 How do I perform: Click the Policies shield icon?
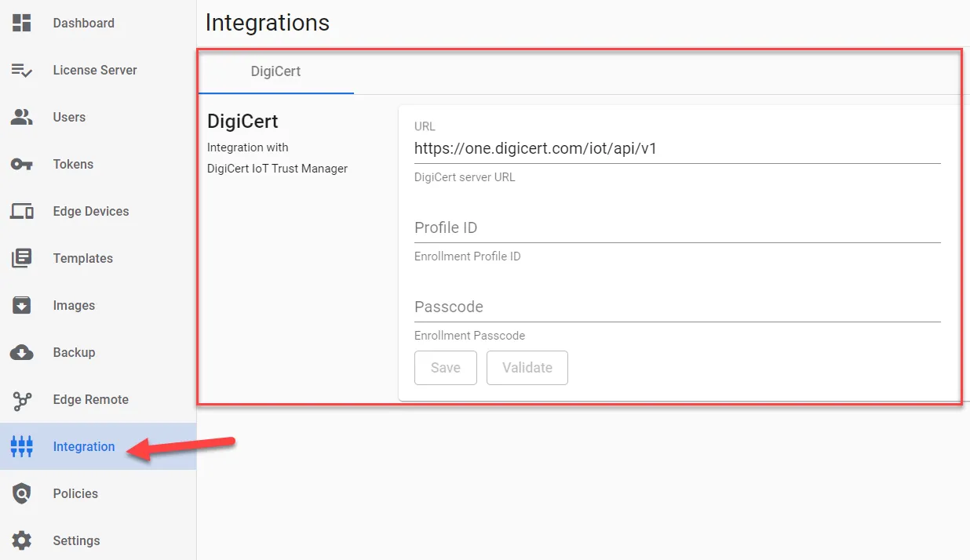click(x=22, y=493)
